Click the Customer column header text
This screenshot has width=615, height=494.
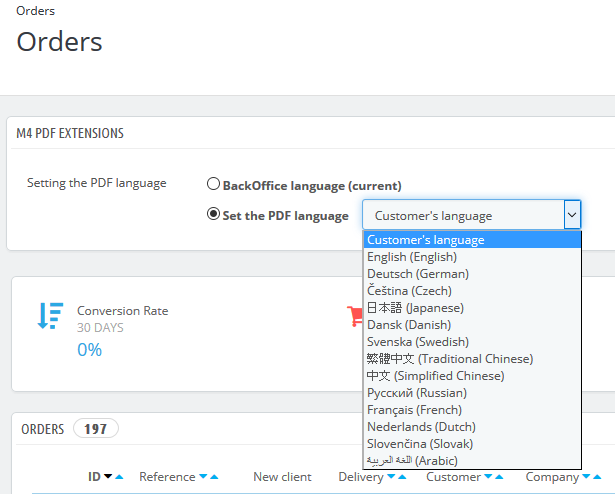coord(453,476)
